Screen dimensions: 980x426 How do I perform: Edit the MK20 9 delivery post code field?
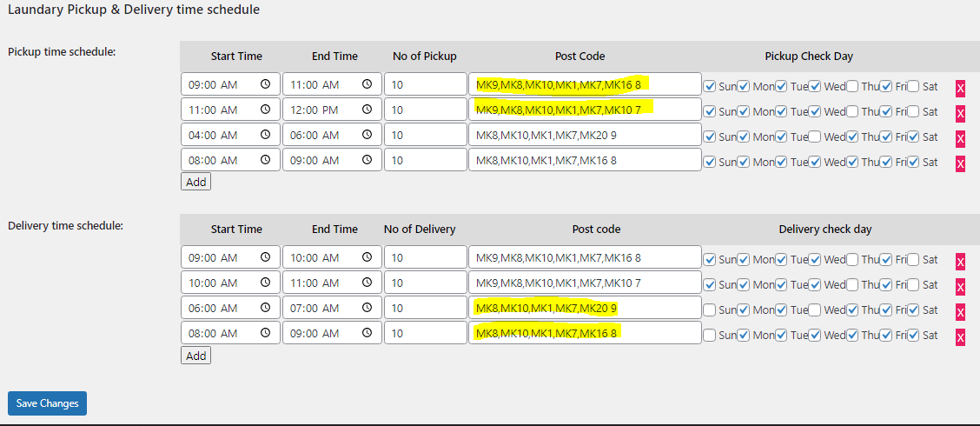point(584,309)
